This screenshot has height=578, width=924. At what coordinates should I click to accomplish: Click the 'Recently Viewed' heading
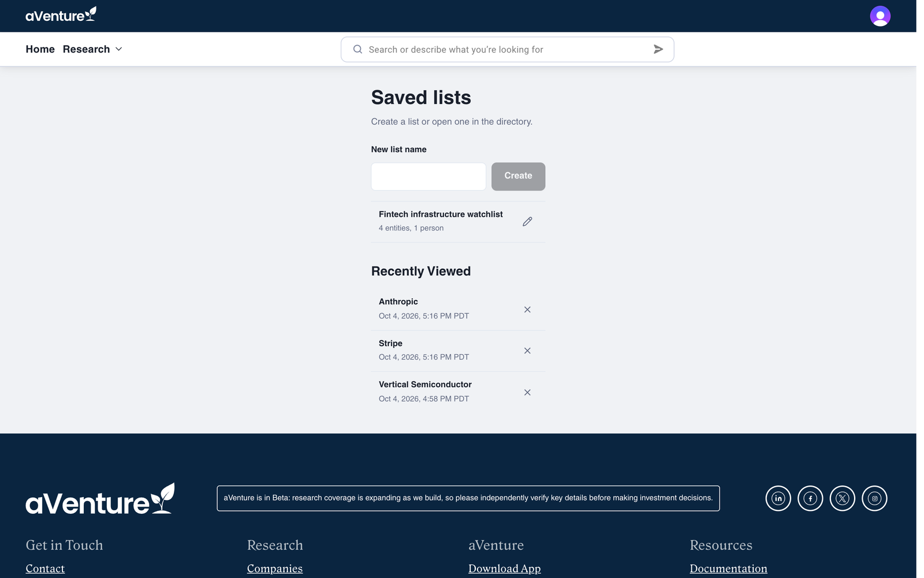421,272
